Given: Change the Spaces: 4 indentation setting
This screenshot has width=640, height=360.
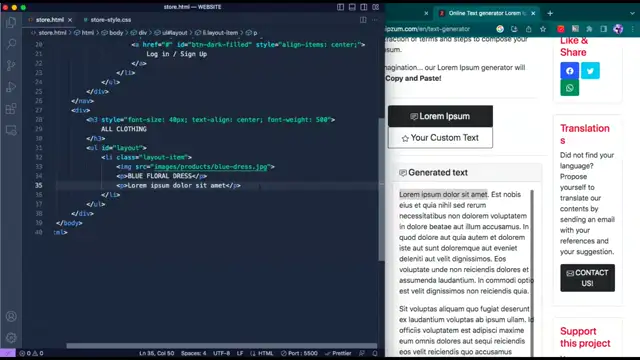Looking at the screenshot, I should click(193, 353).
